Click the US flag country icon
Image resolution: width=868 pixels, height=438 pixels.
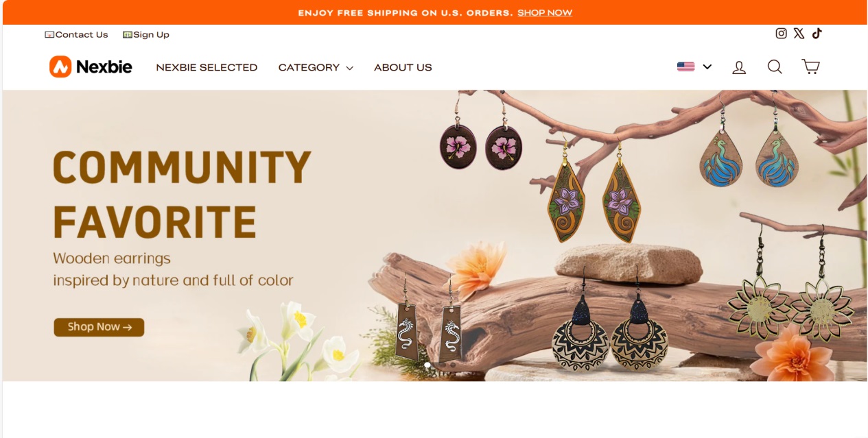pos(685,66)
